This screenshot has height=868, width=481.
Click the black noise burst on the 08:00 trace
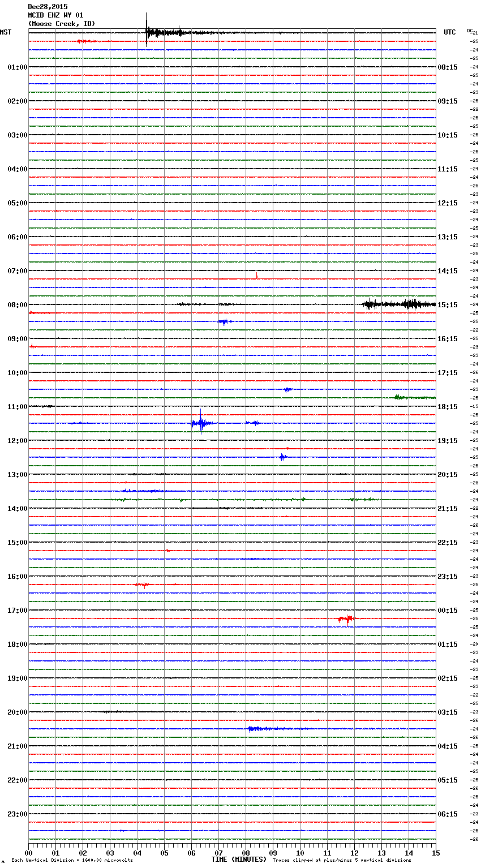coord(399,304)
